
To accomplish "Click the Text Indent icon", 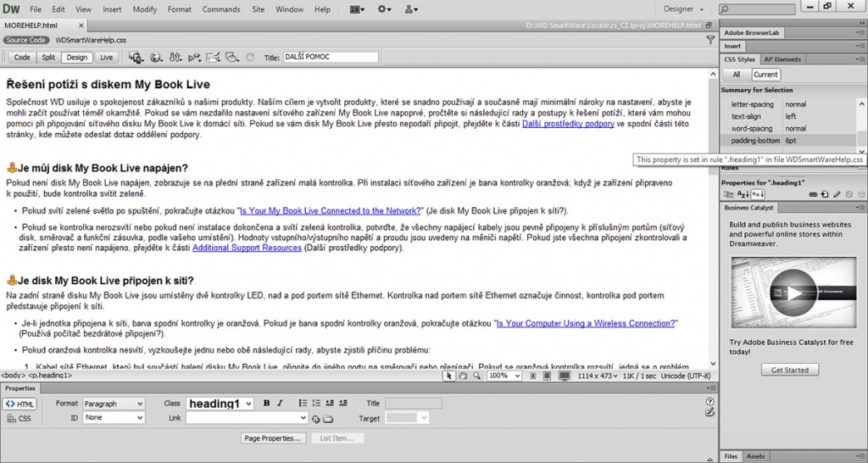I will [x=342, y=403].
